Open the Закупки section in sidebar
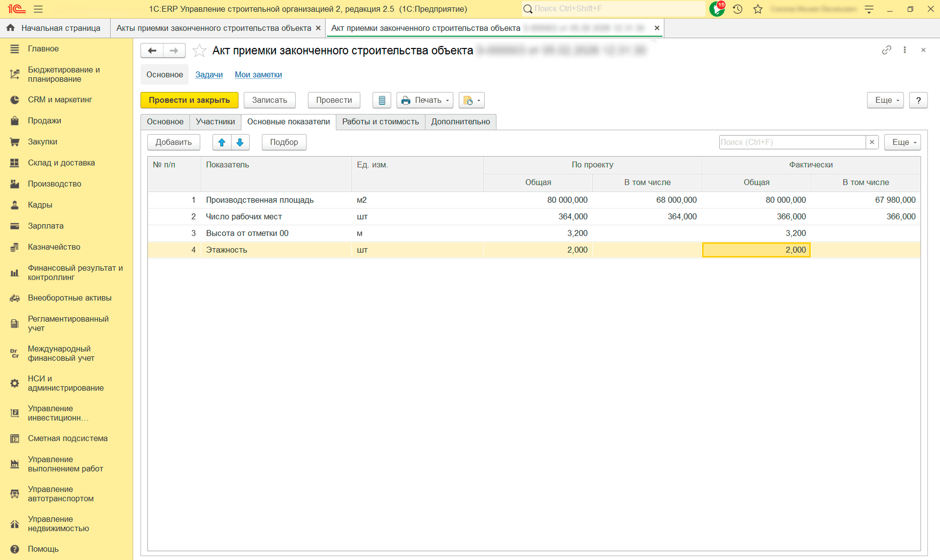Viewport: 940px width, 560px height. coord(43,142)
